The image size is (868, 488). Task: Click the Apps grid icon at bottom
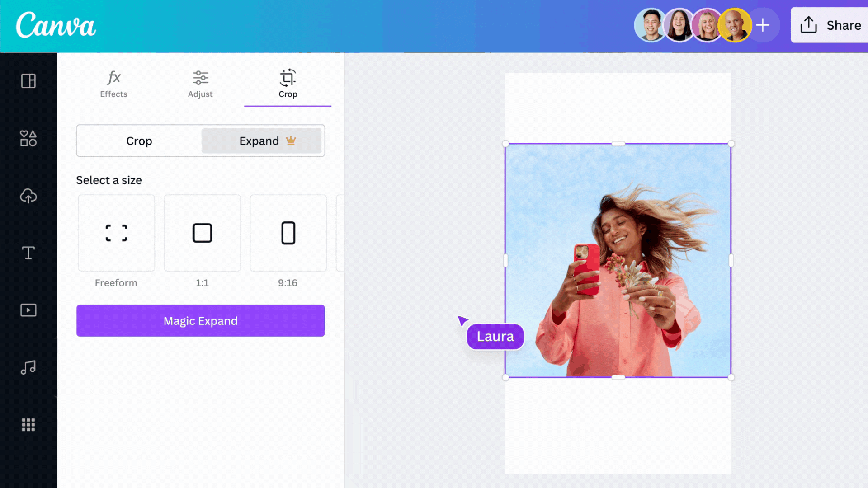coord(28,424)
